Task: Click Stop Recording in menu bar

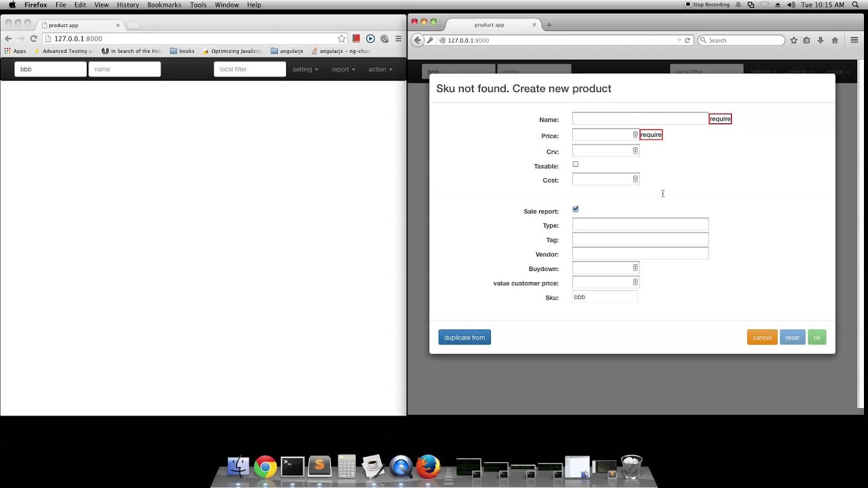Action: point(707,5)
